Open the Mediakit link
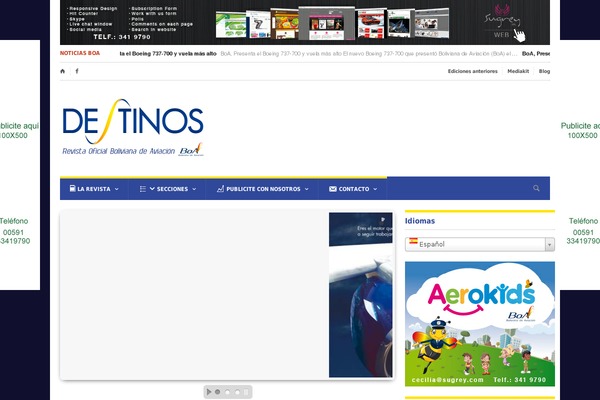The image size is (600, 400). point(518,71)
